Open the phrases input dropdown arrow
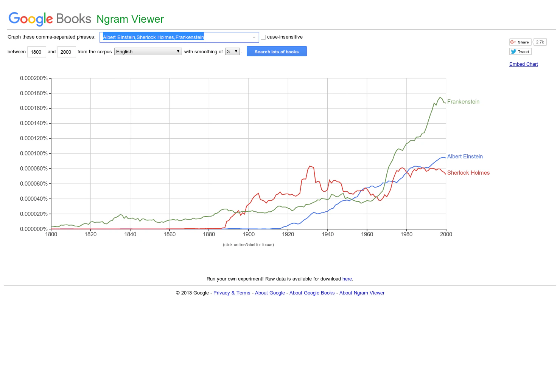The height and width of the screenshot is (392, 560). coord(254,37)
